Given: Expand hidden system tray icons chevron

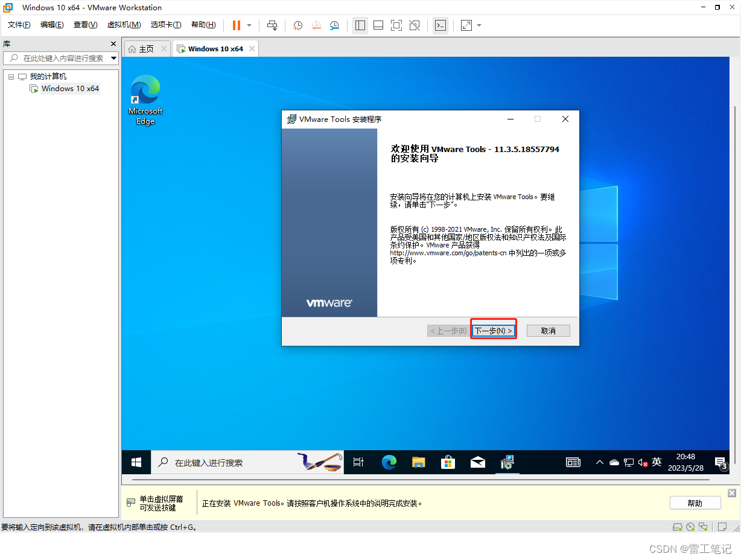Looking at the screenshot, I should pyautogui.click(x=599, y=462).
